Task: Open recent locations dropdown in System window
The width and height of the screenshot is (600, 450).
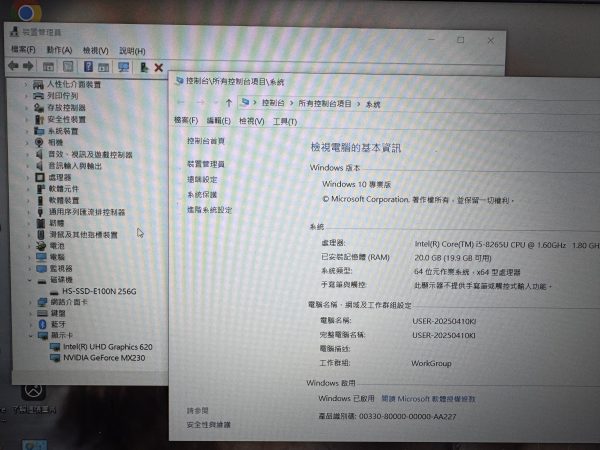Action: tap(215, 102)
